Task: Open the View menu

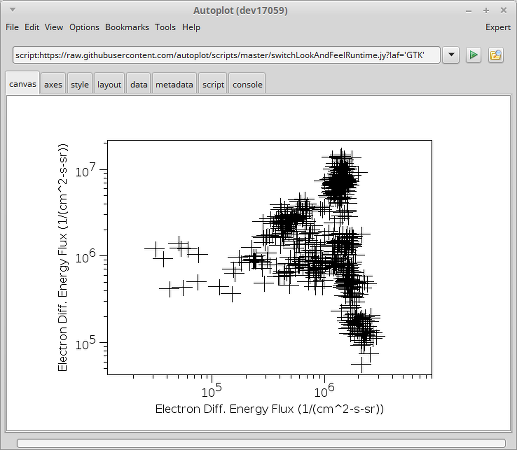Action: coord(54,27)
